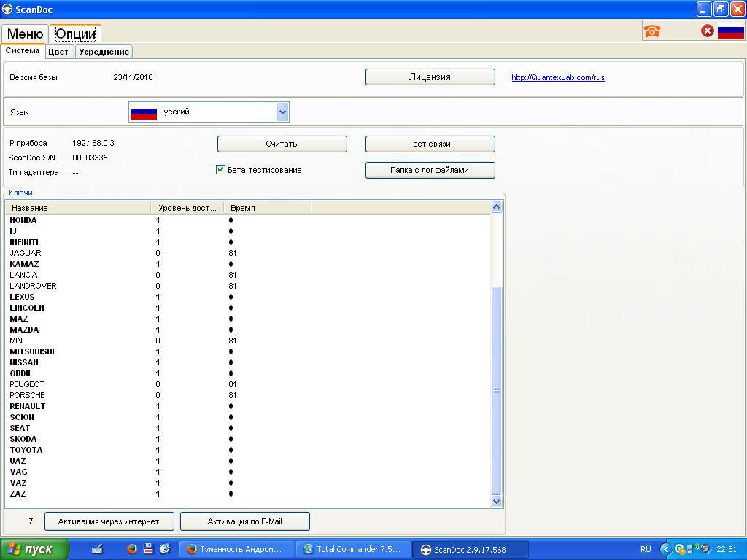747x560 pixels.
Task: Click the Считать button
Action: click(x=282, y=144)
